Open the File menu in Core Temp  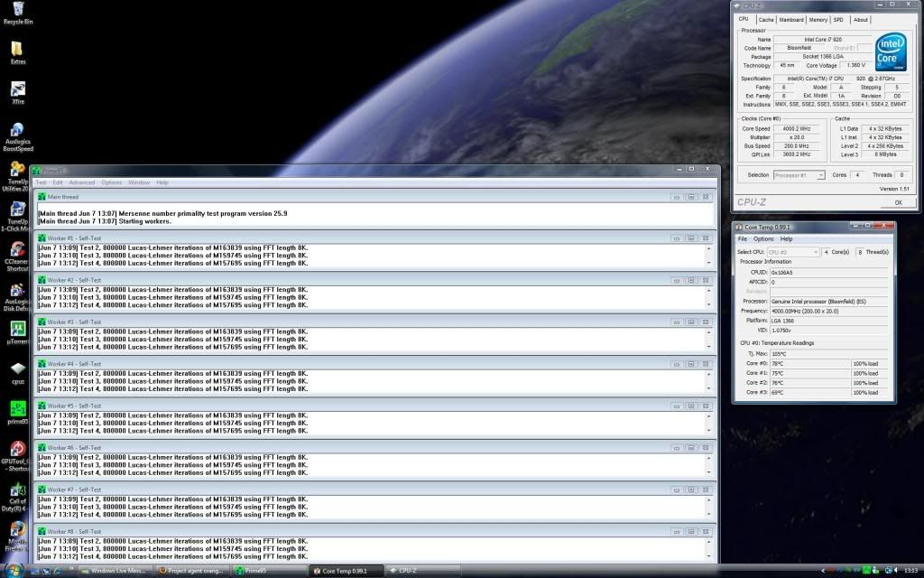tap(743, 239)
